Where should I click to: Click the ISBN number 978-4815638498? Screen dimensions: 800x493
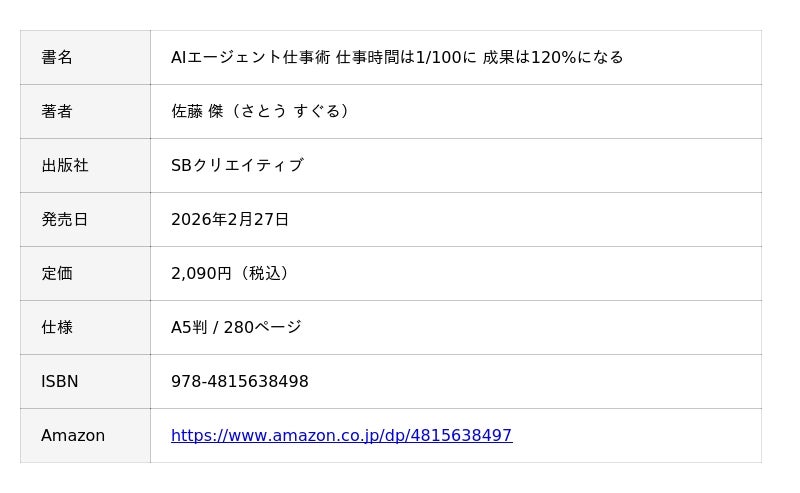tap(240, 382)
